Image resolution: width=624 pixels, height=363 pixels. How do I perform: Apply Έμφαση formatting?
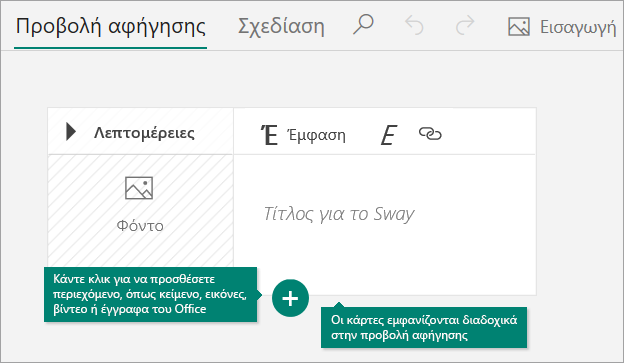pos(303,135)
